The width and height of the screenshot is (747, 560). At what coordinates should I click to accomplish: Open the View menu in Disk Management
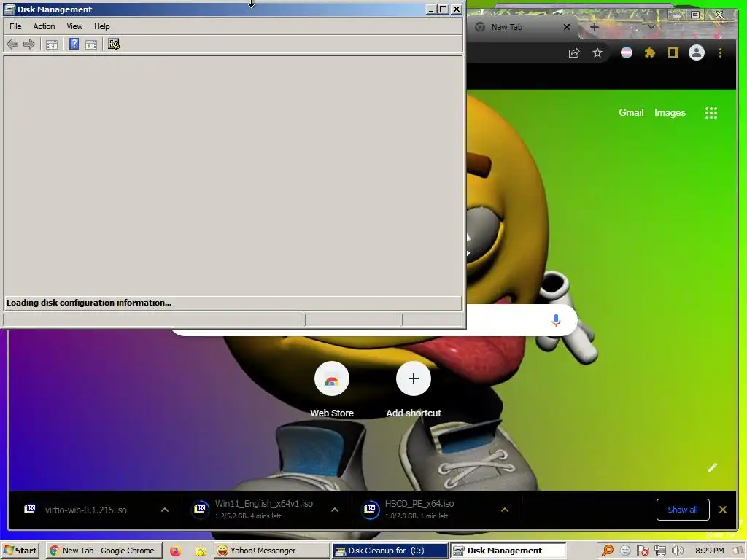(x=74, y=26)
